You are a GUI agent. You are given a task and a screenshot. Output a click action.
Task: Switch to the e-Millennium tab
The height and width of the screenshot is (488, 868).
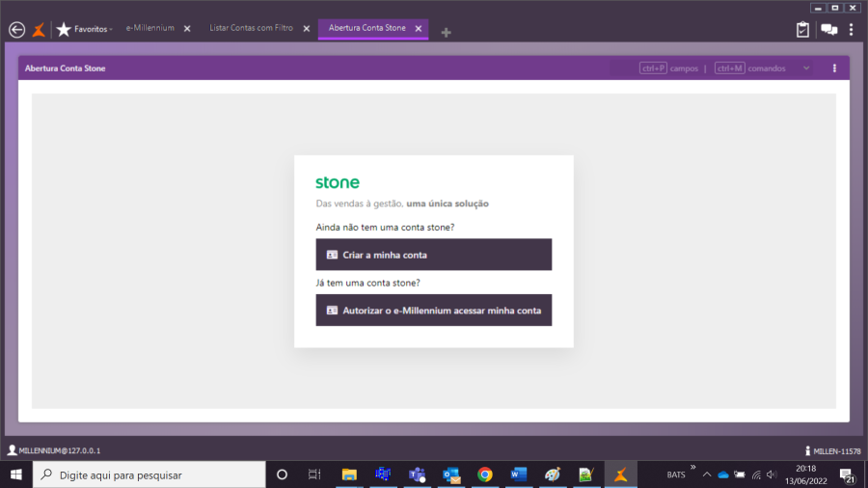click(x=150, y=28)
